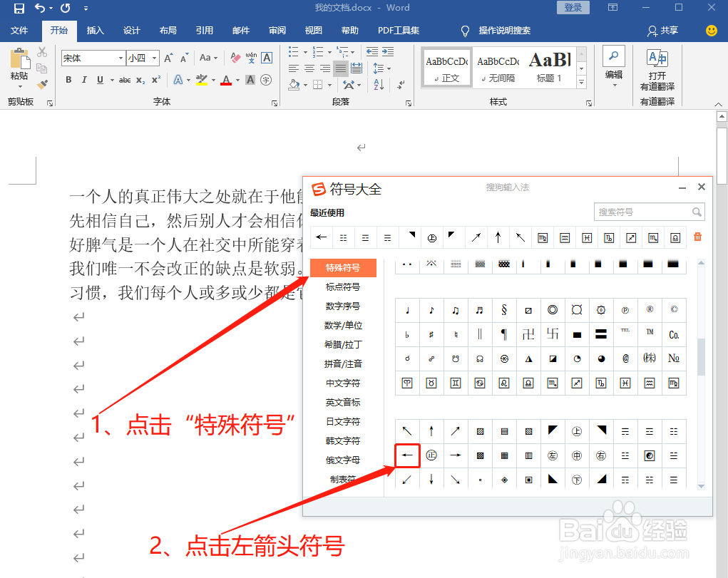
Task: Select 数学/单位 symbol category
Action: [343, 326]
